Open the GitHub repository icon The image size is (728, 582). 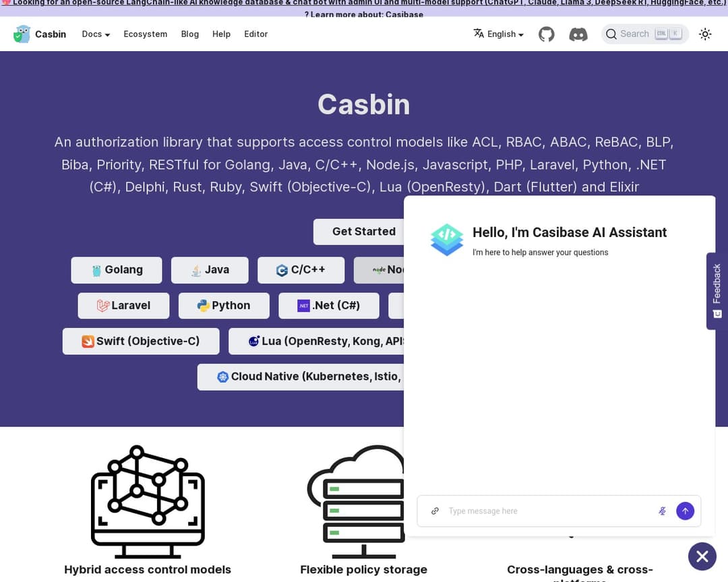[x=546, y=34]
